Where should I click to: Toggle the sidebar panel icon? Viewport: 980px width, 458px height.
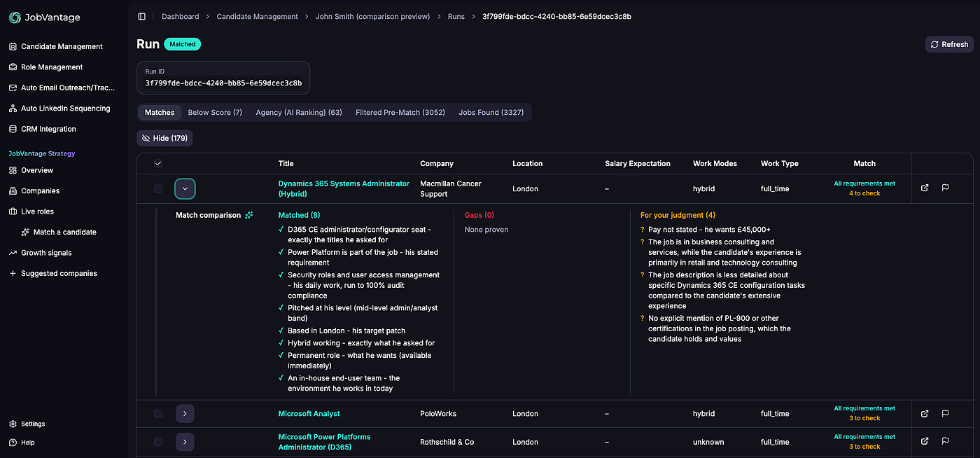click(142, 16)
